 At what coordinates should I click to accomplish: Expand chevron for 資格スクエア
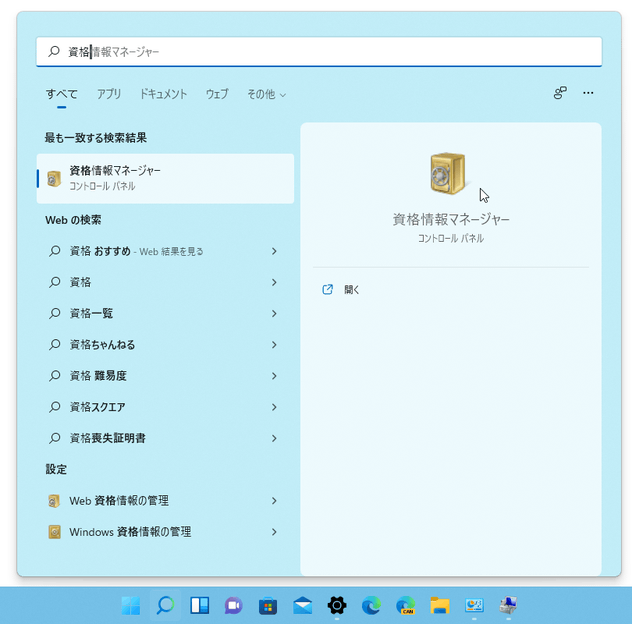[274, 407]
